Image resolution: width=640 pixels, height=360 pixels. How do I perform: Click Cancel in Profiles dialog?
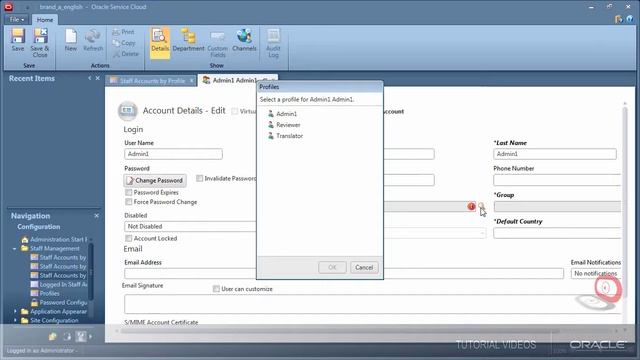(x=364, y=268)
